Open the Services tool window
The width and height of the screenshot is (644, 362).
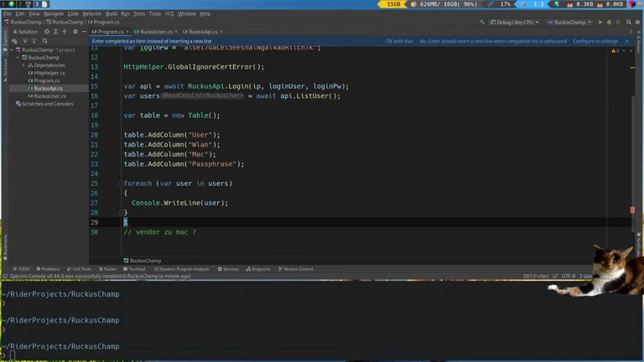(x=228, y=269)
